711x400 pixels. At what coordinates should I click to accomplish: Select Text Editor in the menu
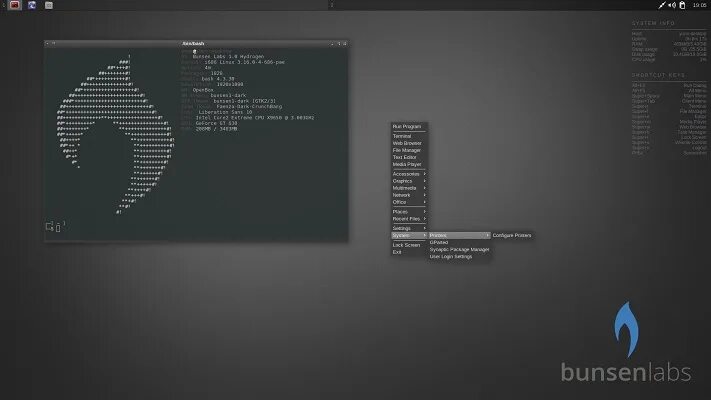pyautogui.click(x=409, y=157)
